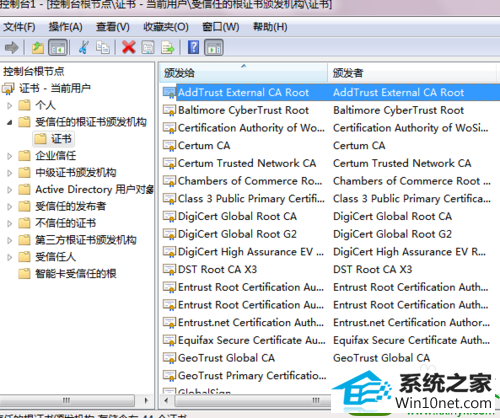
Task: Open the 查看(V) menu
Action: [x=113, y=27]
